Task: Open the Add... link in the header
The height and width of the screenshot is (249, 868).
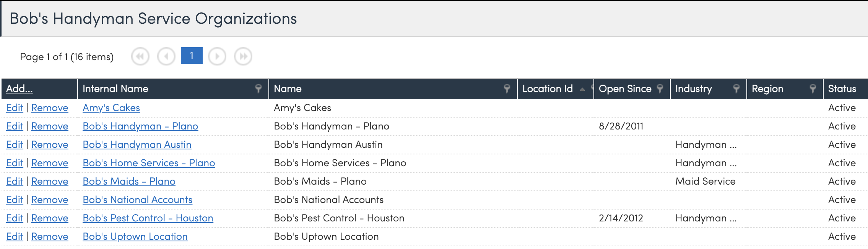Action: coord(20,89)
